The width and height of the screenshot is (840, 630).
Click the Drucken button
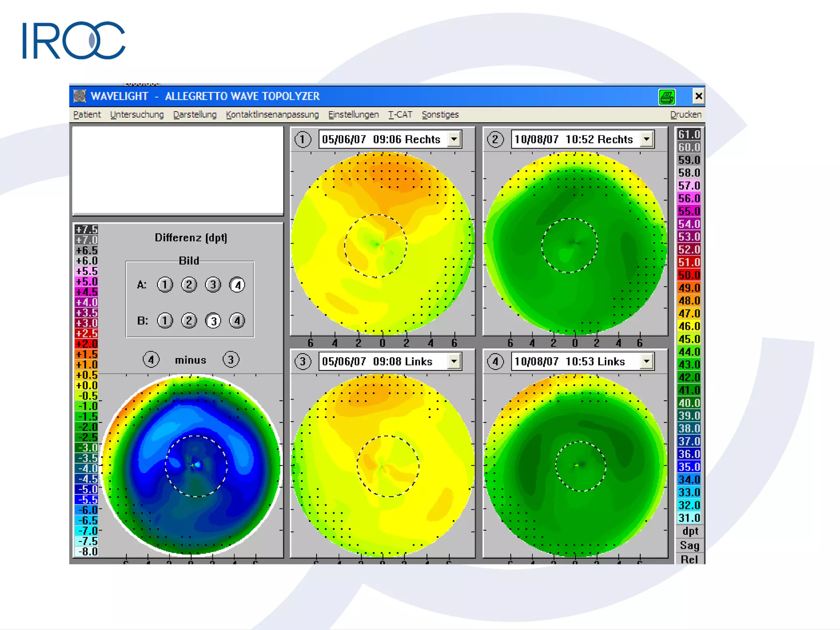click(685, 115)
